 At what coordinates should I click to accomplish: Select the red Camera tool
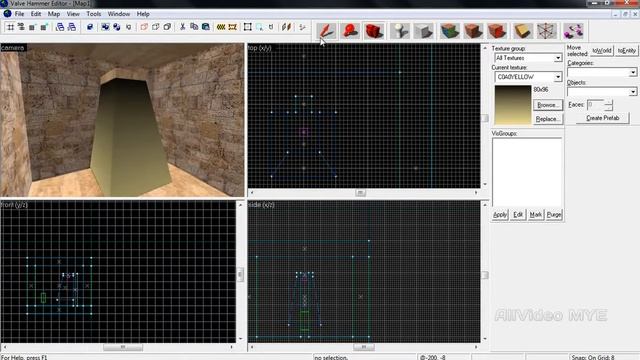374,31
